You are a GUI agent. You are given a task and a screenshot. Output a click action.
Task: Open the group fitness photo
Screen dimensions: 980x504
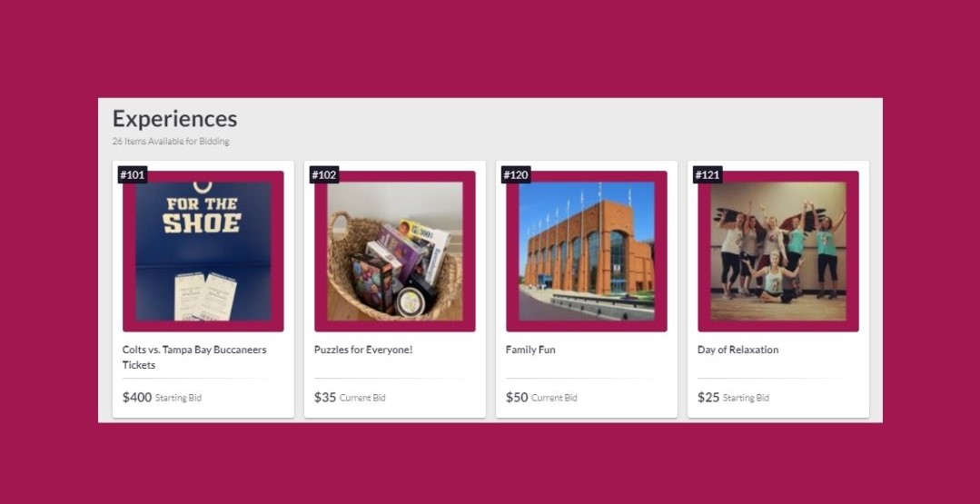point(778,251)
